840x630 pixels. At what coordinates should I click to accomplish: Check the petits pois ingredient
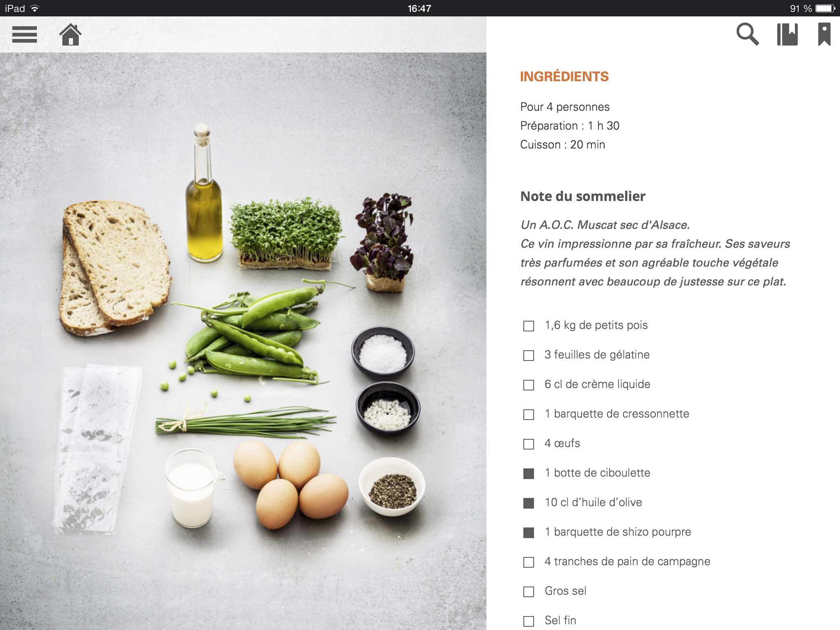coord(529,326)
